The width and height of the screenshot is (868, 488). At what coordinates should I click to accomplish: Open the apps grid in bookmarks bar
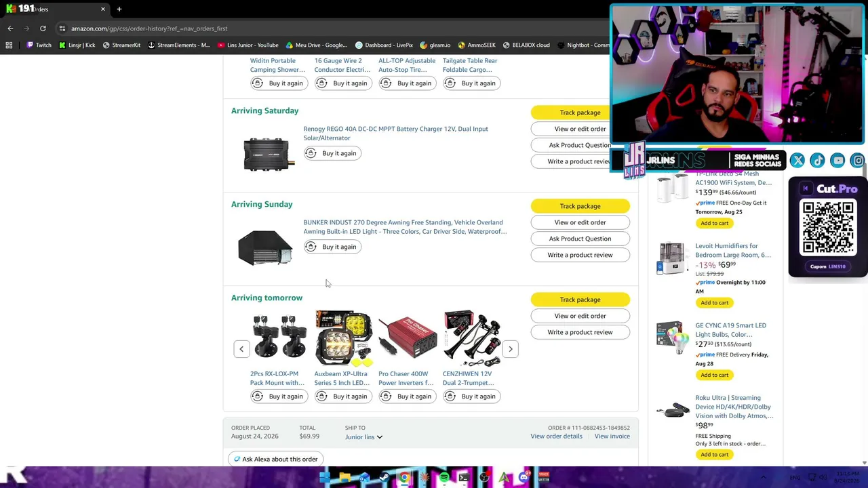pos(9,45)
